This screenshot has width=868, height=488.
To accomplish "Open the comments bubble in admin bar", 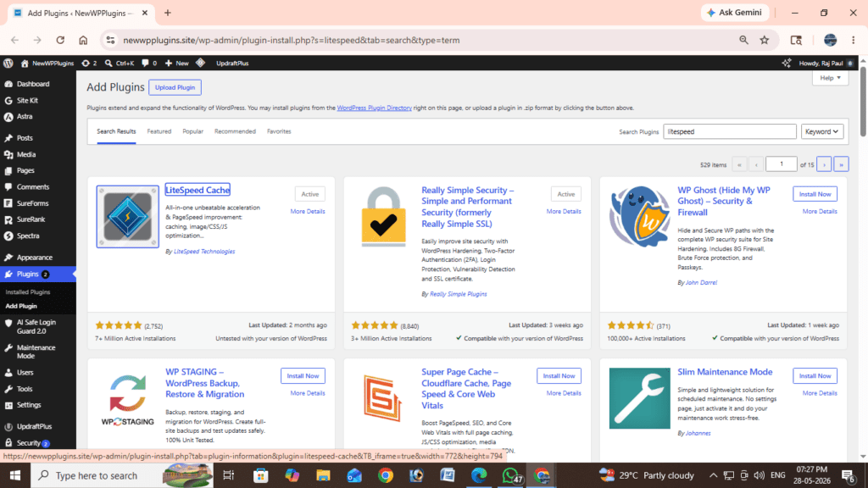I will tap(149, 63).
